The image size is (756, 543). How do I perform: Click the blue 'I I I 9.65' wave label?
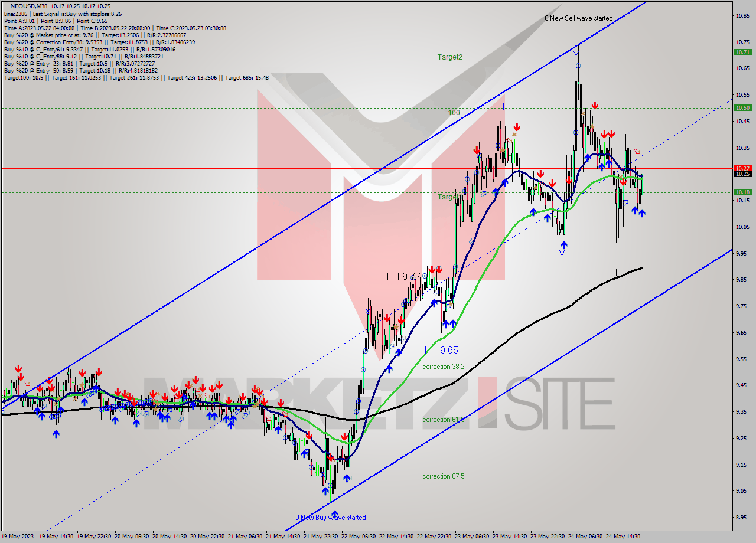(441, 350)
